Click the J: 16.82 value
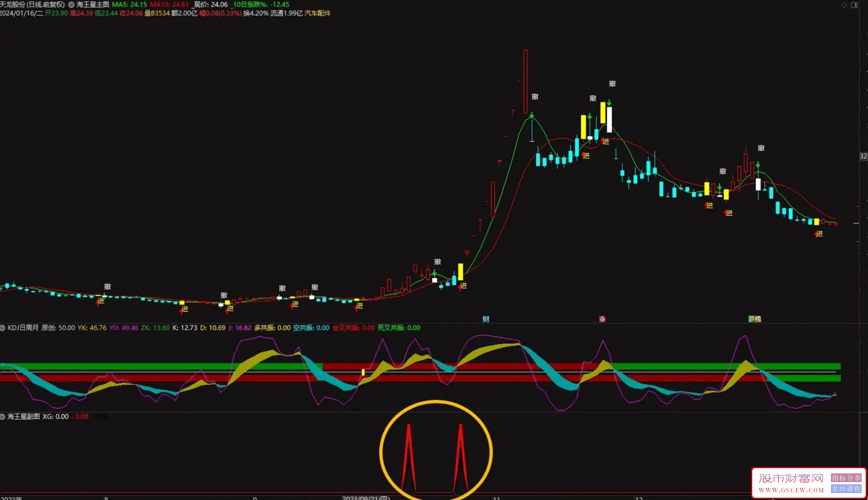 240,328
